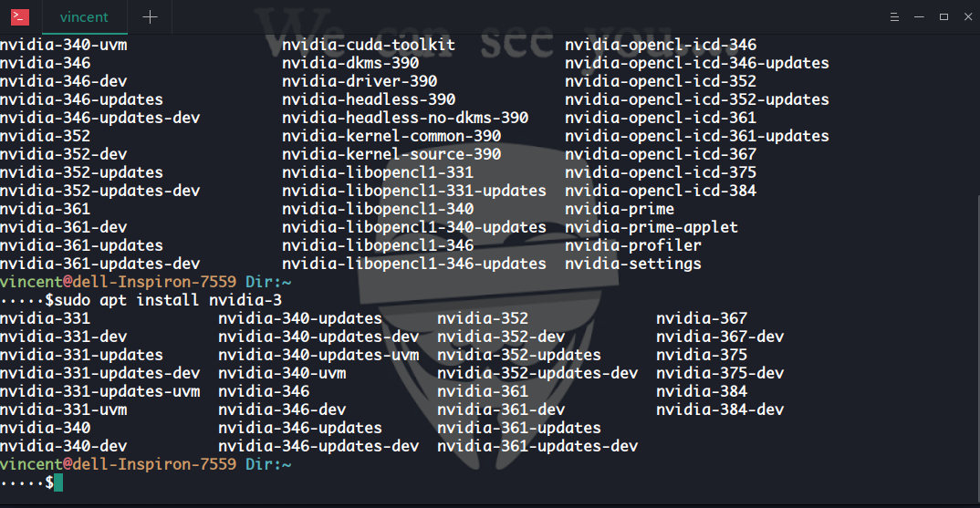
Task: Select the vincent tab
Action: tap(84, 17)
